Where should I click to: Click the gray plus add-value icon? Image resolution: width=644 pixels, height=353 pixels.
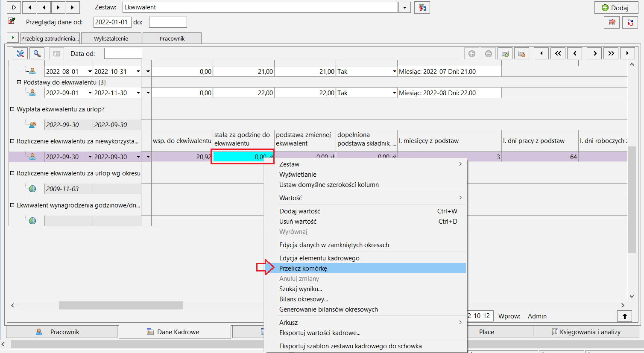[472, 53]
